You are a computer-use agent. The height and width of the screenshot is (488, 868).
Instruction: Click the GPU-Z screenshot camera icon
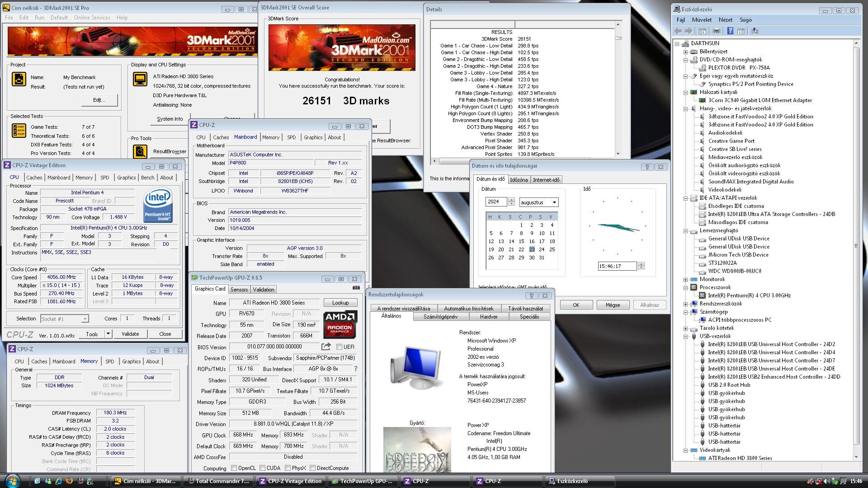pos(356,288)
